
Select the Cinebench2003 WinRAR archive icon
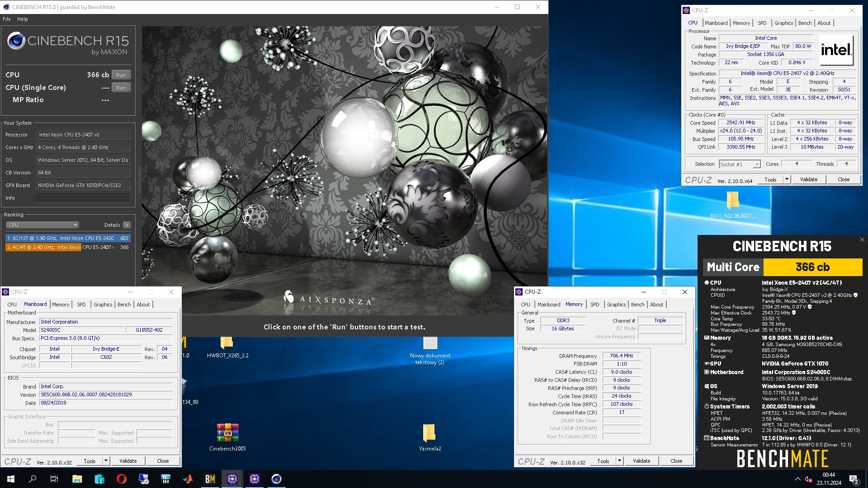227,437
